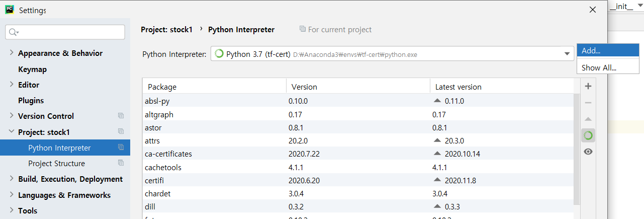Click version 0.10.0 cell of absl-py
Viewport: 644px width, 219px height.
298,101
